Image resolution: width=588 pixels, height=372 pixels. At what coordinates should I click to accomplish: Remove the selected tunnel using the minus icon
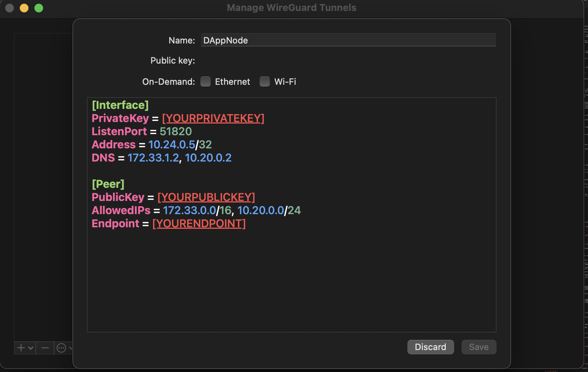click(45, 348)
